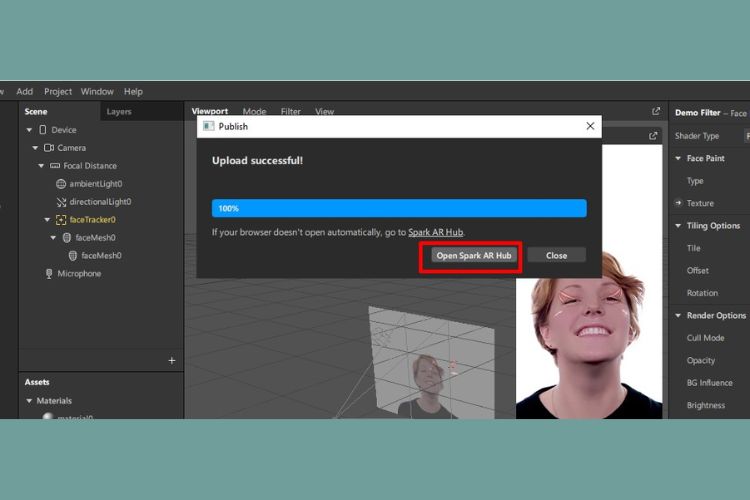This screenshot has height=500, width=750.
Task: Collapse the faceTracker0 node
Action: [x=47, y=220]
